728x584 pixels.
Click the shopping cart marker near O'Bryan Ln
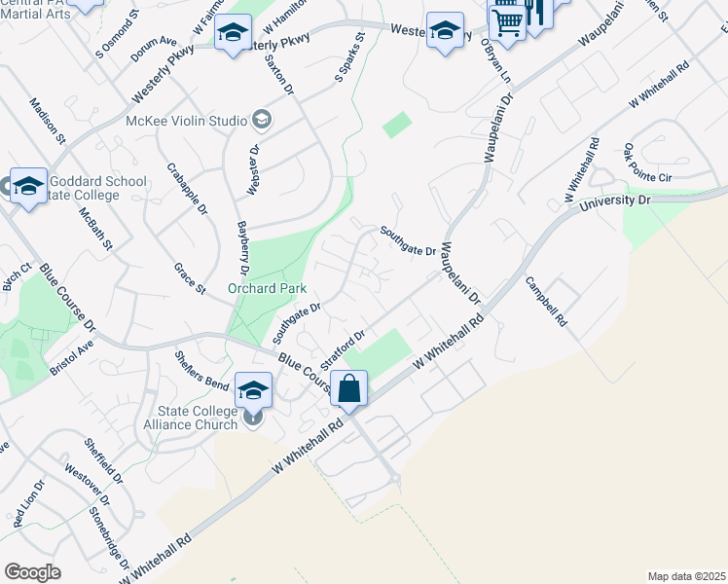tap(507, 23)
